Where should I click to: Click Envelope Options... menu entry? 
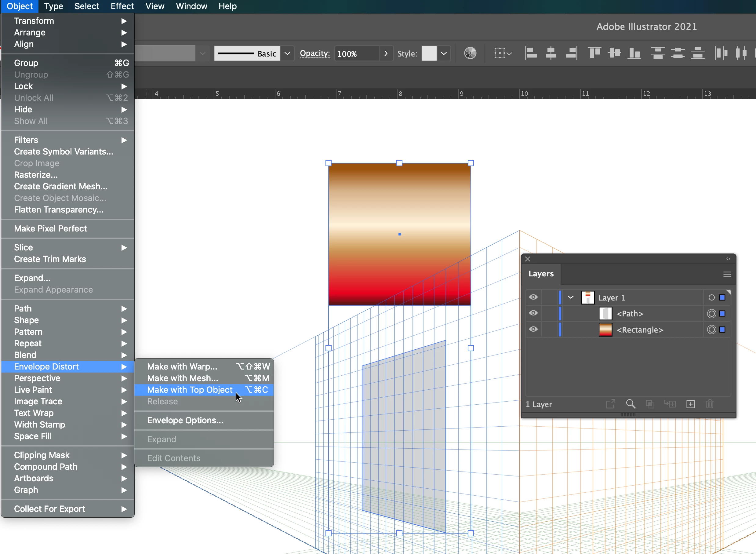pos(185,420)
